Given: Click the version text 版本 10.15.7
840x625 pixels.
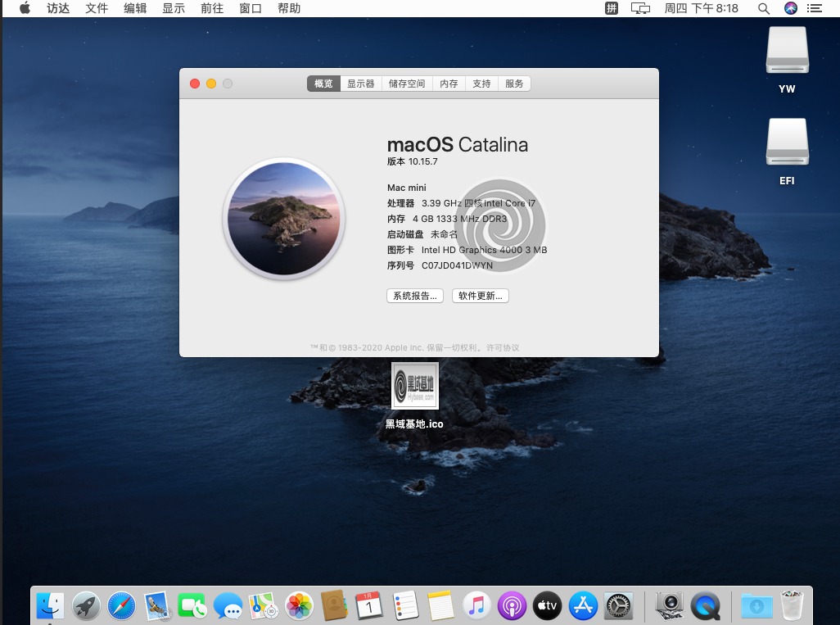Looking at the screenshot, I should pos(413,161).
